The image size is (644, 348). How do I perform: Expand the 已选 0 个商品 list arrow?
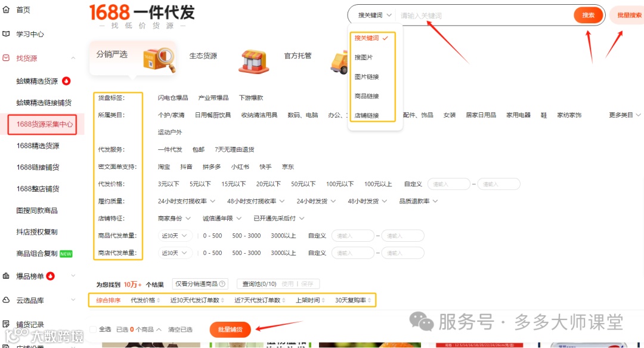(x=159, y=329)
